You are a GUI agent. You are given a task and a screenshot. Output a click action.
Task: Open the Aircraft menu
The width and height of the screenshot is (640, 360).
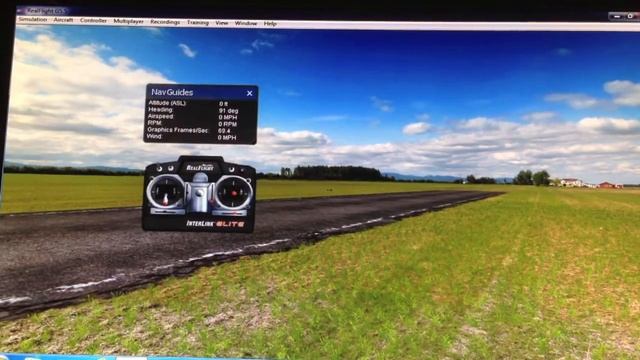[63, 20]
